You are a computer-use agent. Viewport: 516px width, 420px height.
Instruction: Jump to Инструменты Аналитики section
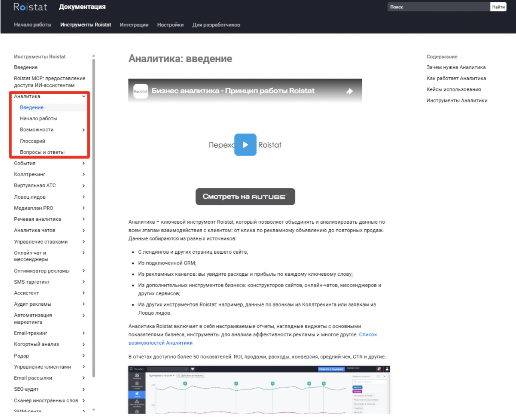point(457,101)
